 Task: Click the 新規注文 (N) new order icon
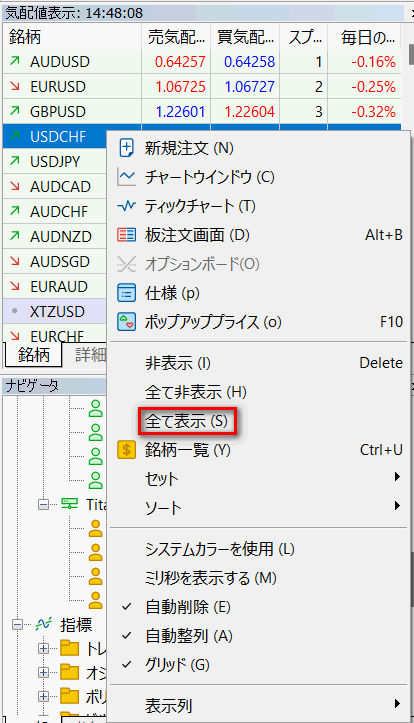coord(126,148)
